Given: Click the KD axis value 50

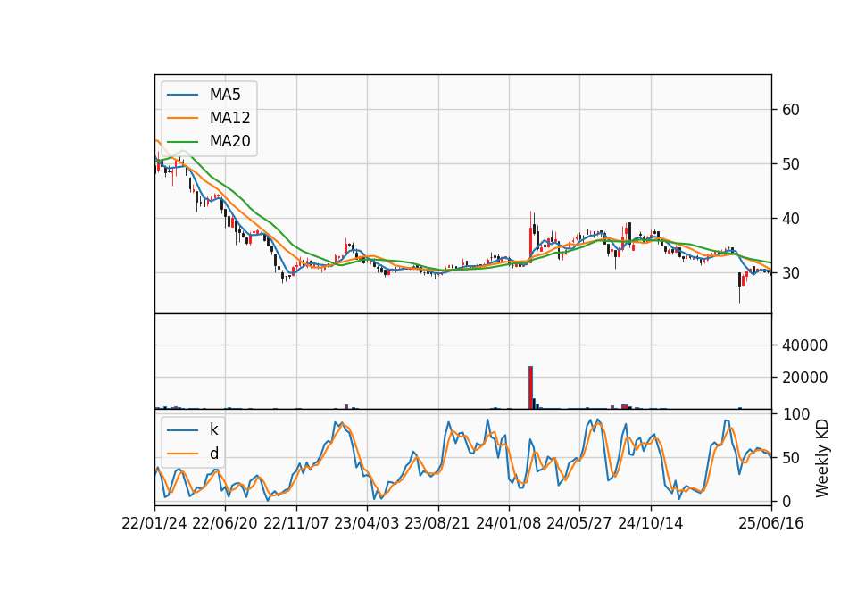Looking at the screenshot, I should [x=791, y=457].
